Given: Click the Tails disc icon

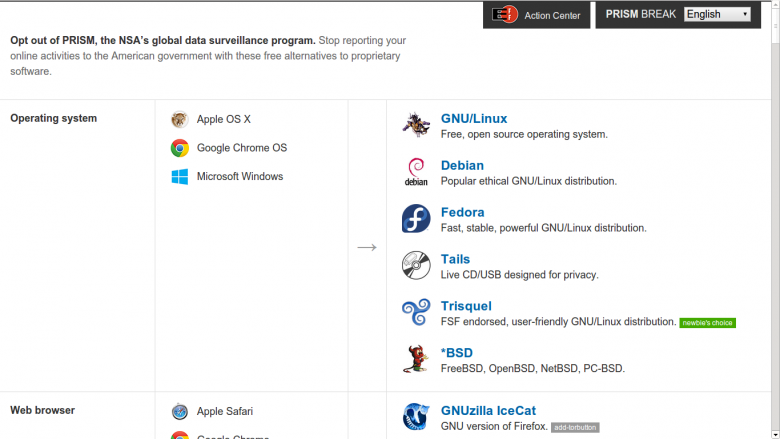Looking at the screenshot, I should tap(416, 265).
